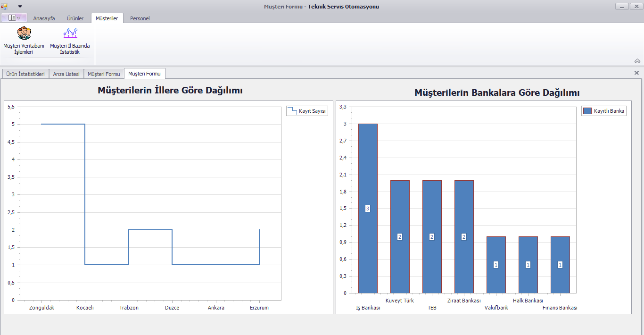This screenshot has width=644, height=335.
Task: Click the Kocaeli axis label
Action: click(x=85, y=308)
